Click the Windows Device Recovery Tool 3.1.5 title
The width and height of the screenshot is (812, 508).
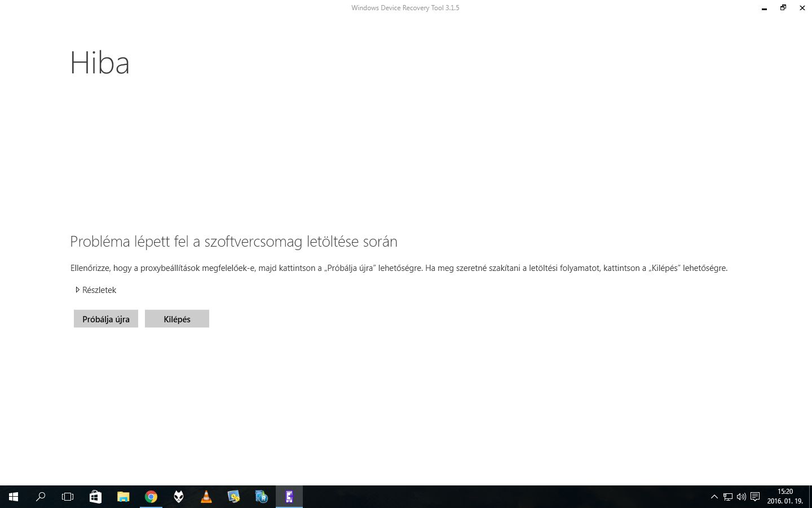pyautogui.click(x=405, y=8)
